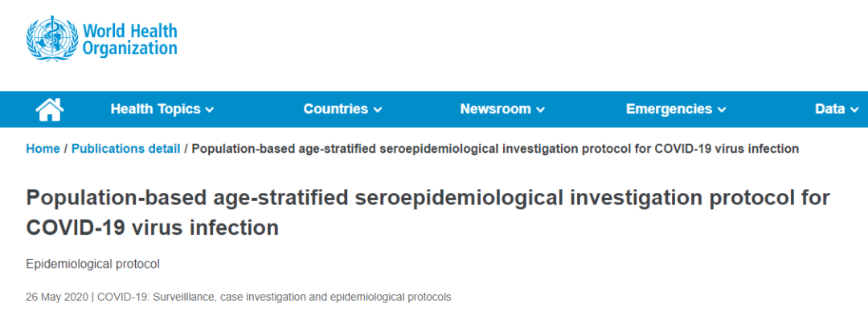868x316 pixels.
Task: Go to Home in the breadcrumb
Action: coord(43,149)
